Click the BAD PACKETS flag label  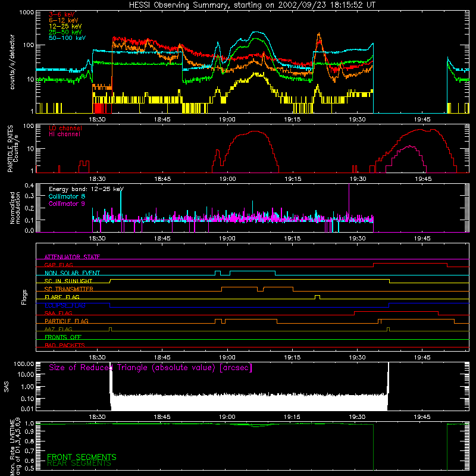pos(65,345)
